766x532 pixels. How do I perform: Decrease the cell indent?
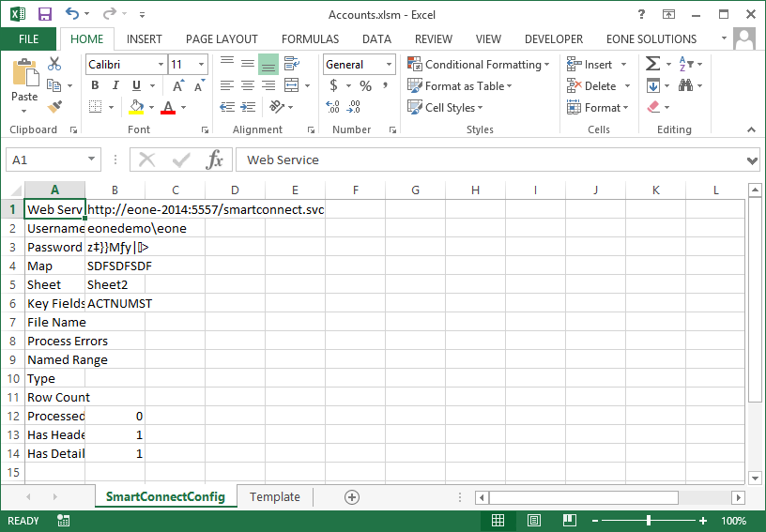(227, 107)
